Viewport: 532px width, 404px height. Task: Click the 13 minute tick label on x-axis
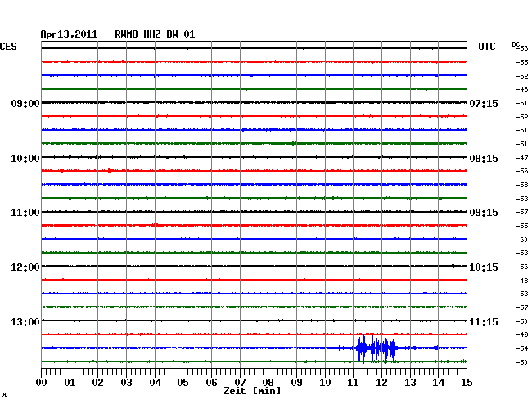[410, 382]
